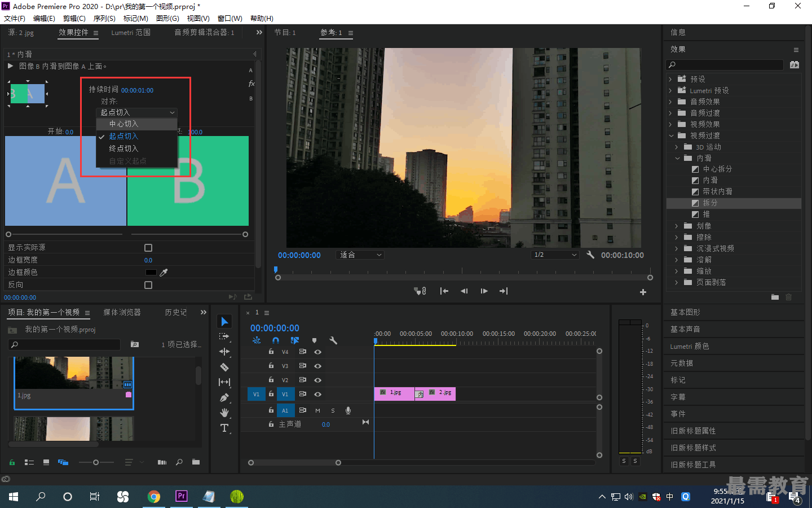The width and height of the screenshot is (812, 508).
Task: Click Go to In point button
Action: point(444,291)
